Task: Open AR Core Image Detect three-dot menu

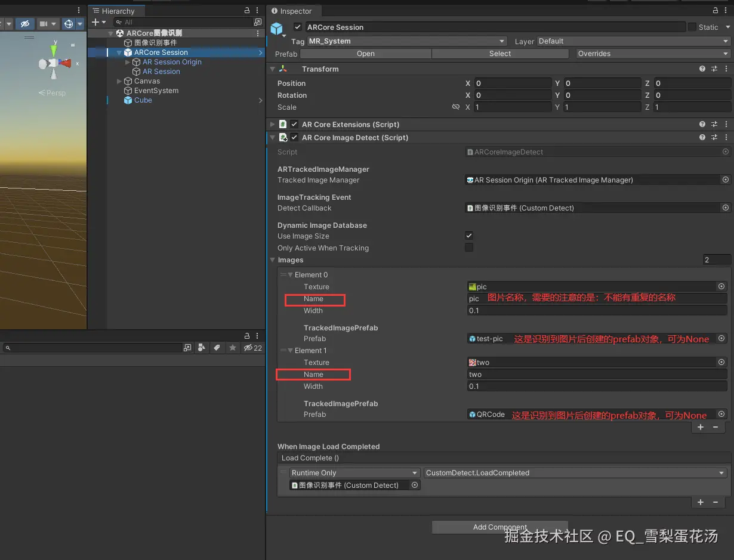Action: click(x=726, y=138)
